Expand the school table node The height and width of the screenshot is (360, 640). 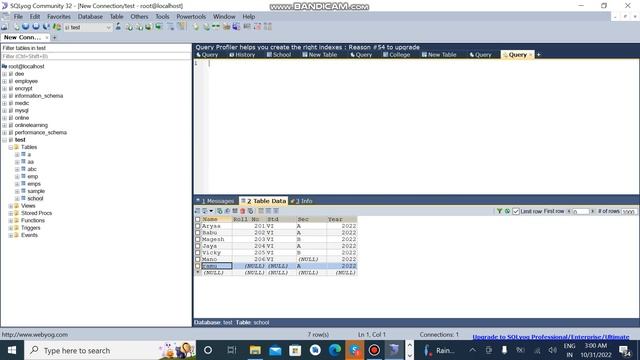(x=17, y=199)
